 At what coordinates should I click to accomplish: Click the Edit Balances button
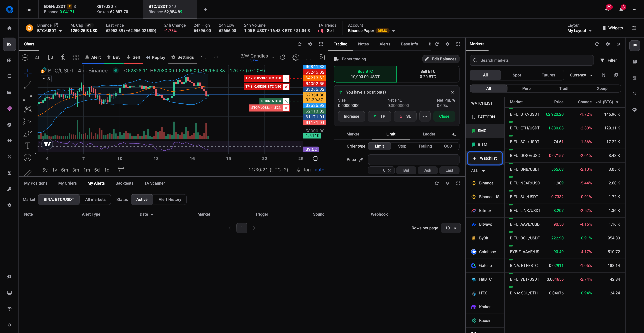(441, 59)
